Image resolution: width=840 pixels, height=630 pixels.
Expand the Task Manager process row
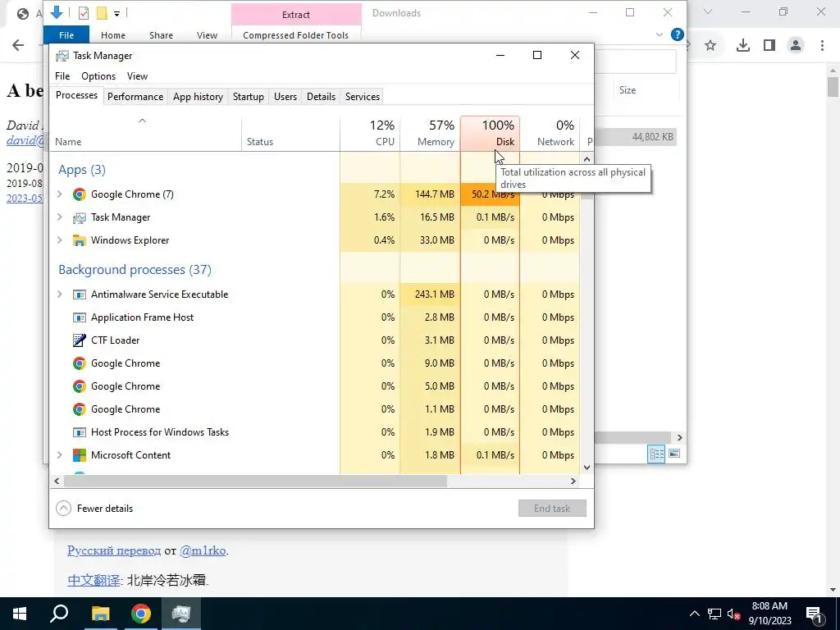[x=59, y=217]
